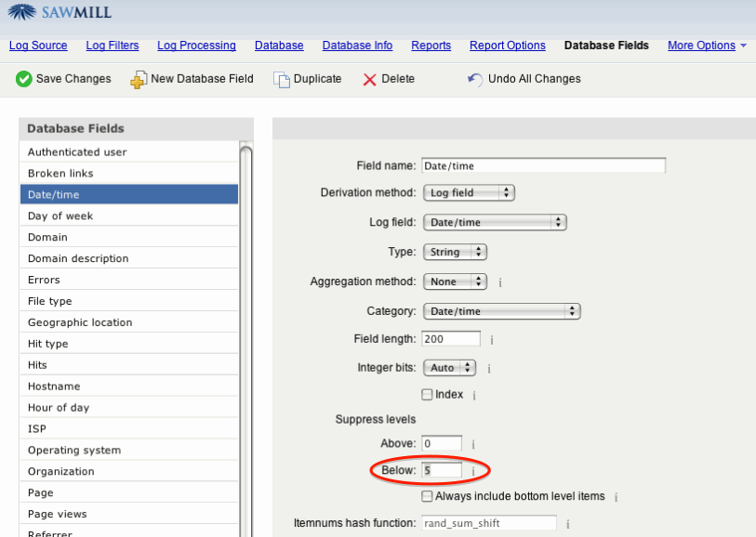
Task: Switch to the Log Filters tab
Action: click(113, 46)
